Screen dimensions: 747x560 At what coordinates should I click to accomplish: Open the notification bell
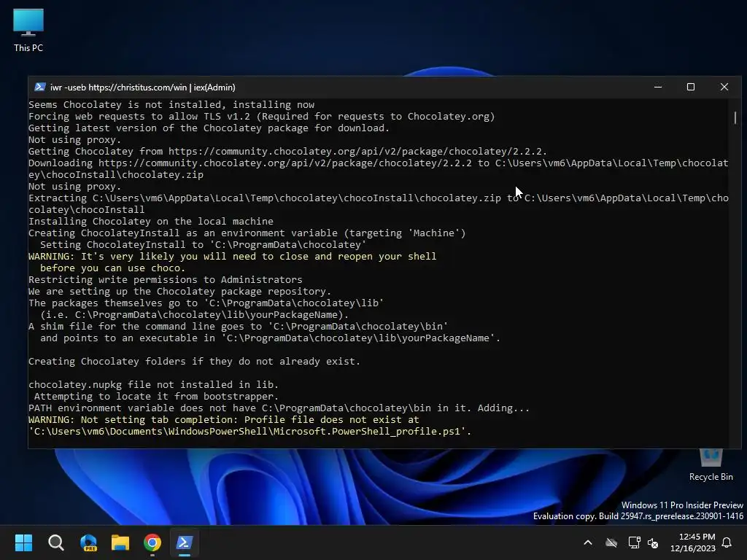727,542
